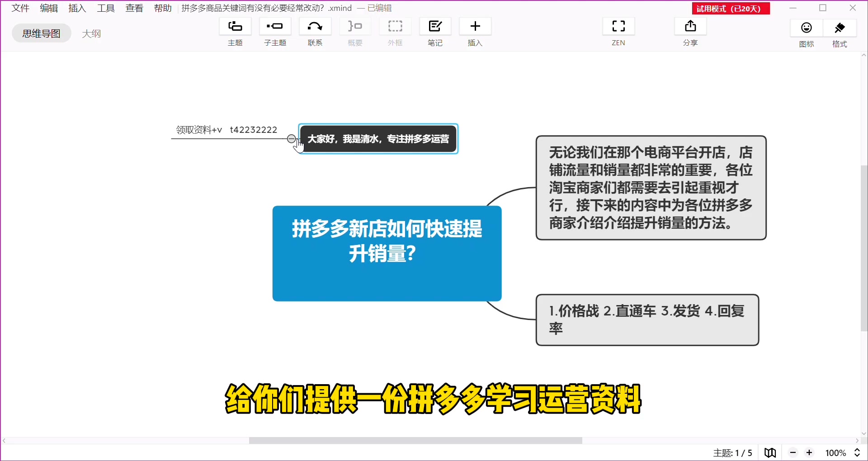Select the topic 大家好，我是清水
The width and height of the screenshot is (868, 461).
378,139
